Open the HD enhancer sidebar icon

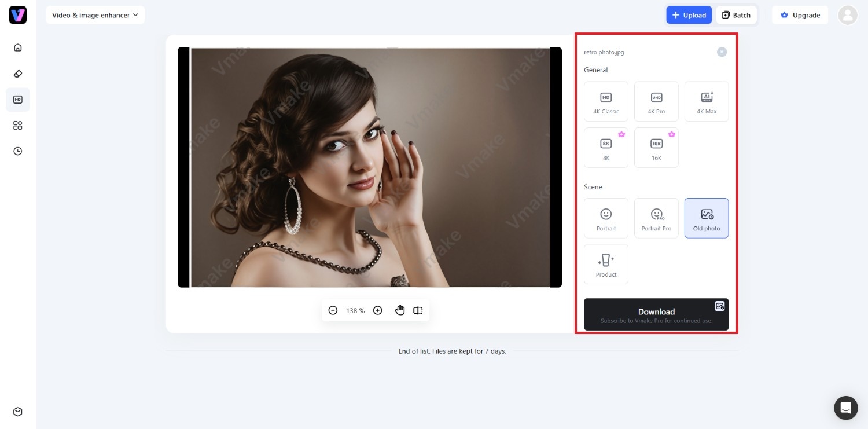tap(18, 100)
